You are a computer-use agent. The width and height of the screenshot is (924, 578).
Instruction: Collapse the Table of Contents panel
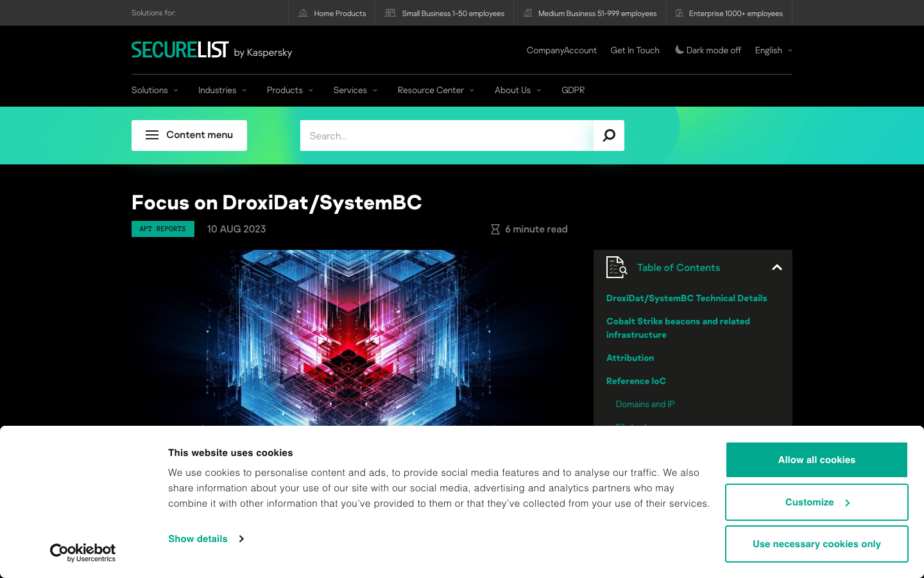point(776,267)
